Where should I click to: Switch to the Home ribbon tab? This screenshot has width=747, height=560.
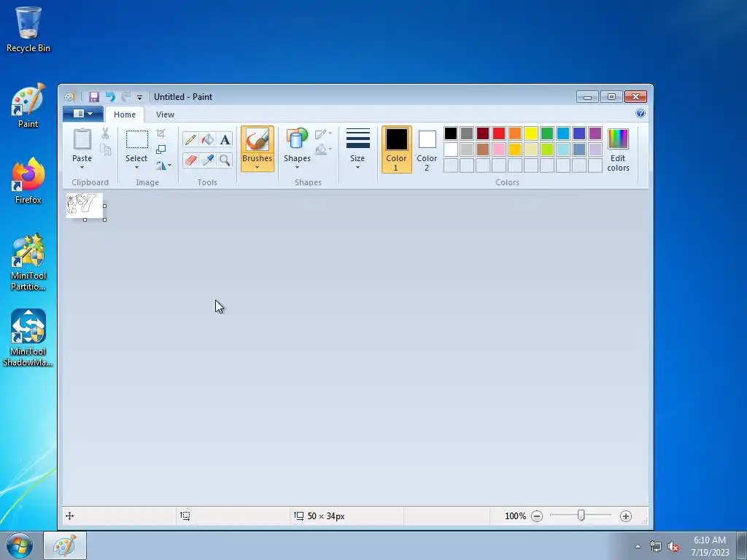125,114
